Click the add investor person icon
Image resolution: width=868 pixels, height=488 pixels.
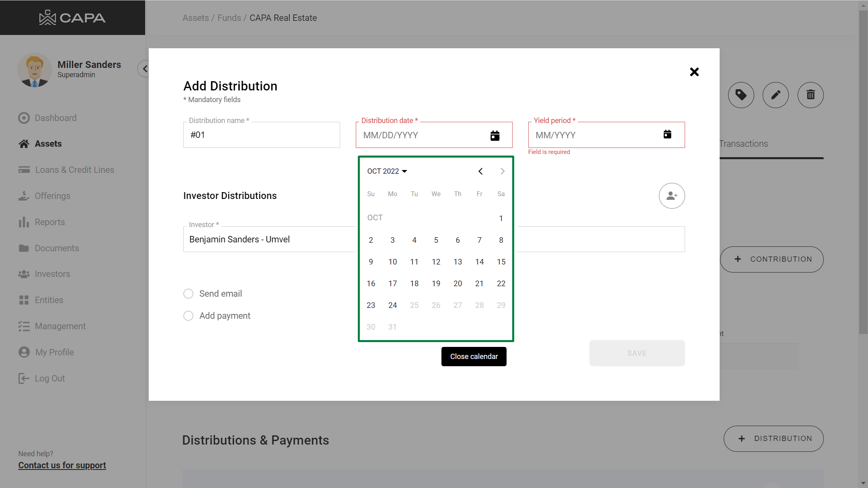(671, 196)
